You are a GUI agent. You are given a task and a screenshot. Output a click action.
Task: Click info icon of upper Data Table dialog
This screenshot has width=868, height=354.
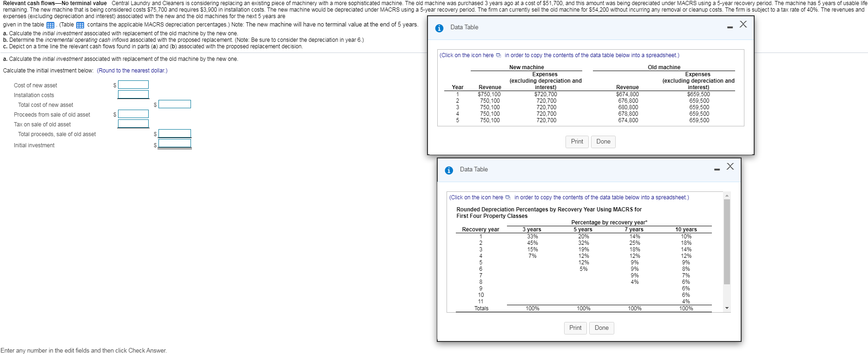coord(440,28)
